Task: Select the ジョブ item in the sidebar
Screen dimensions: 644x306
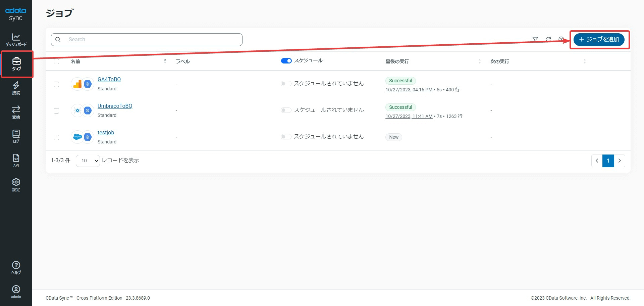Action: 16,64
